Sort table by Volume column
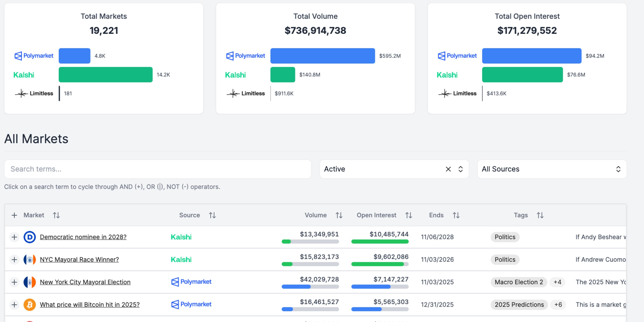The height and width of the screenshot is (322, 644). coord(339,215)
